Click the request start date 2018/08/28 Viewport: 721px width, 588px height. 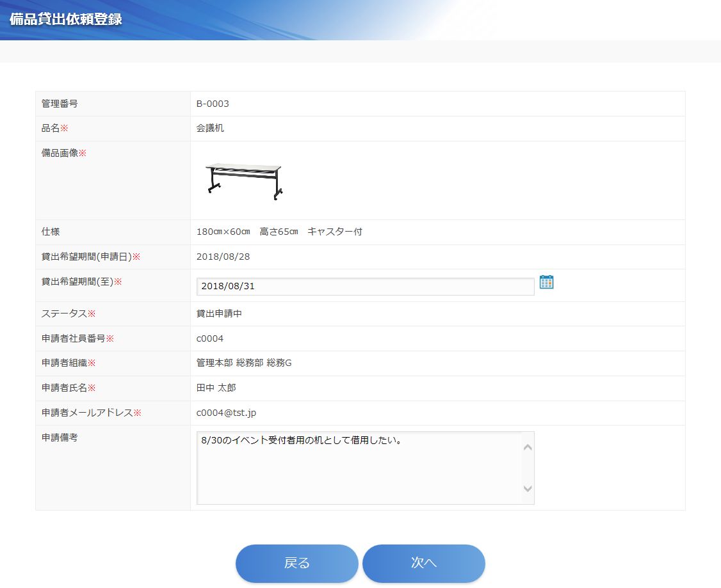223,257
